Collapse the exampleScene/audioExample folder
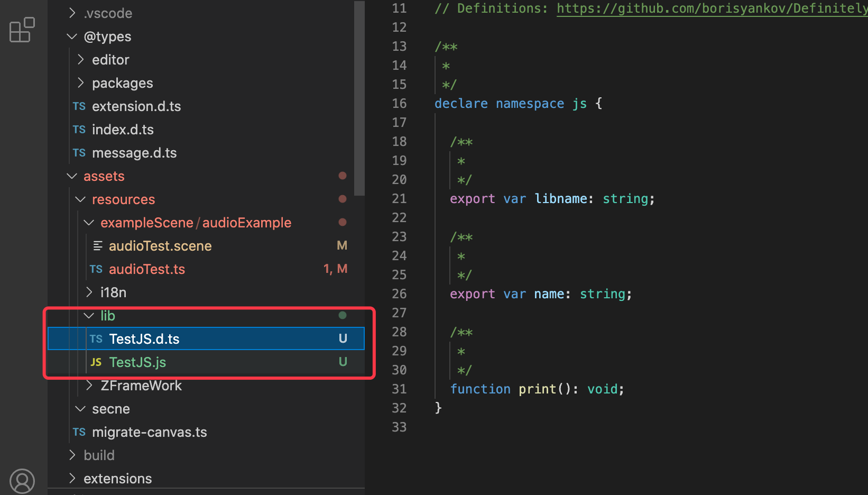The image size is (868, 495). 89,223
